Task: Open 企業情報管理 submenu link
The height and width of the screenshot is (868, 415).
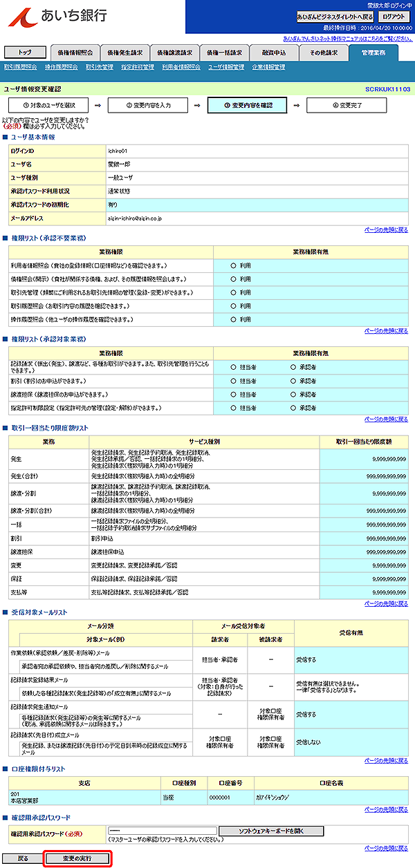Action: [268, 67]
